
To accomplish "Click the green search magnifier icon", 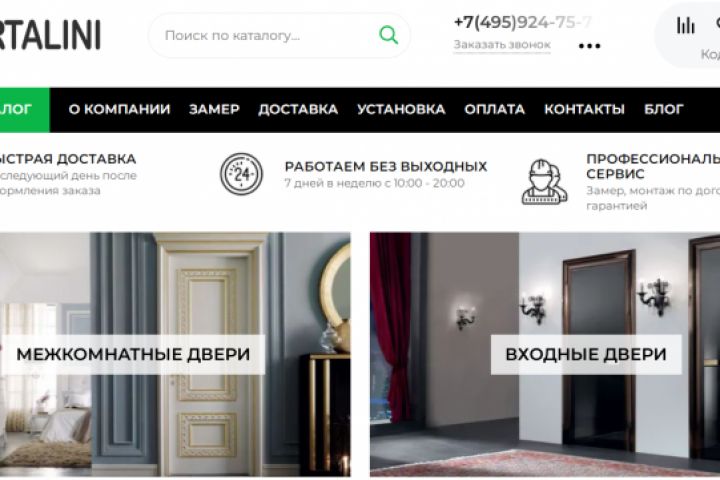I will click(388, 35).
